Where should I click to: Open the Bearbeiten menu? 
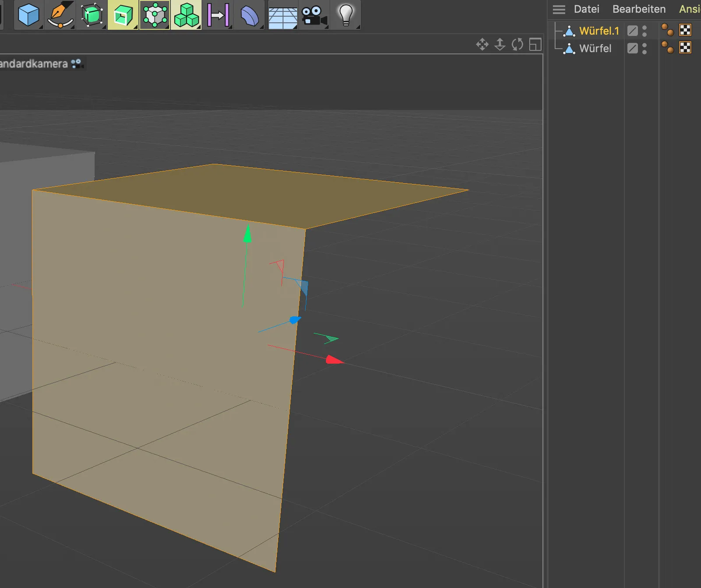(639, 9)
